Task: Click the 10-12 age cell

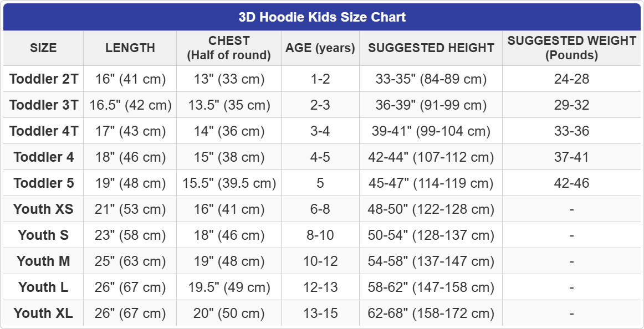Action: (x=320, y=261)
